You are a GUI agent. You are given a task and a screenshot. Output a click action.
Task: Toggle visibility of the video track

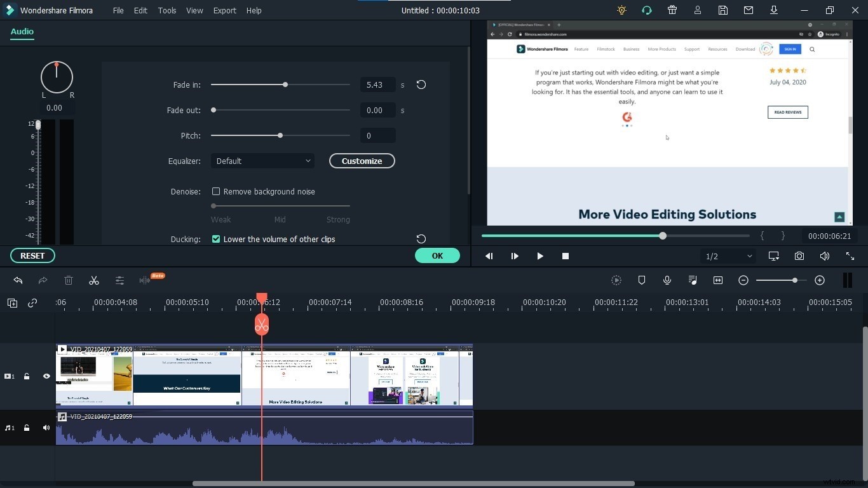46,376
